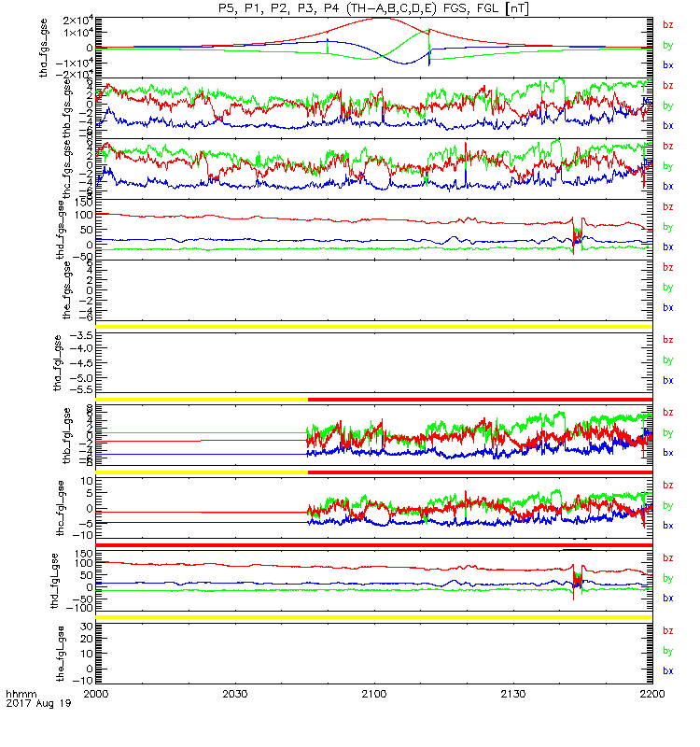Viewport: 700px width, 747px height.
Task: Click the -3.5 tick value of tha_fgl_gse panel
Action: tap(81, 335)
